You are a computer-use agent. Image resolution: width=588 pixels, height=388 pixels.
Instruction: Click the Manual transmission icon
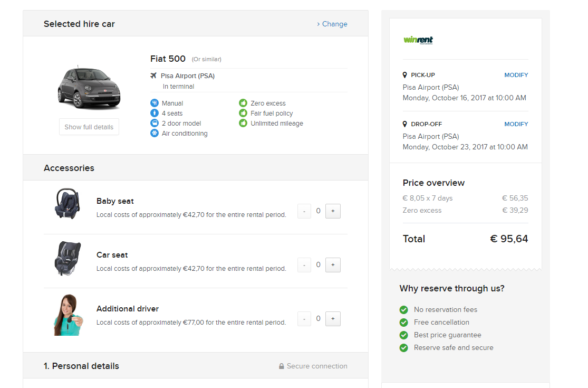coord(154,103)
